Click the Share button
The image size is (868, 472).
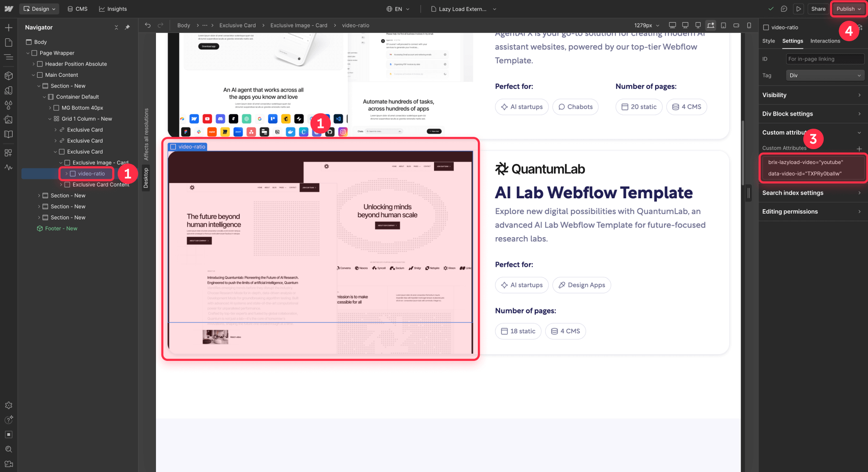(818, 9)
